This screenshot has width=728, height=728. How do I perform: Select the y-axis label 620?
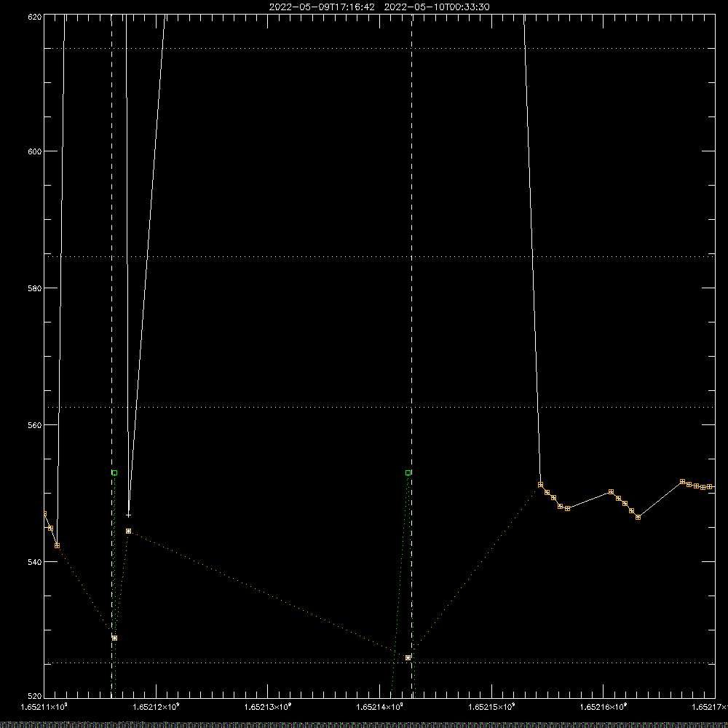pyautogui.click(x=35, y=17)
